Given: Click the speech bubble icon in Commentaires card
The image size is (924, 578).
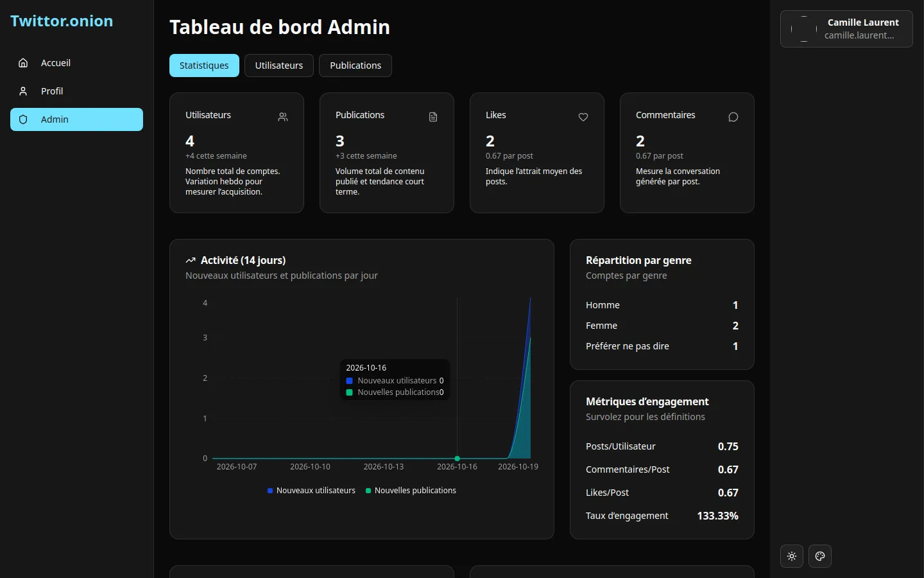Looking at the screenshot, I should coord(733,117).
